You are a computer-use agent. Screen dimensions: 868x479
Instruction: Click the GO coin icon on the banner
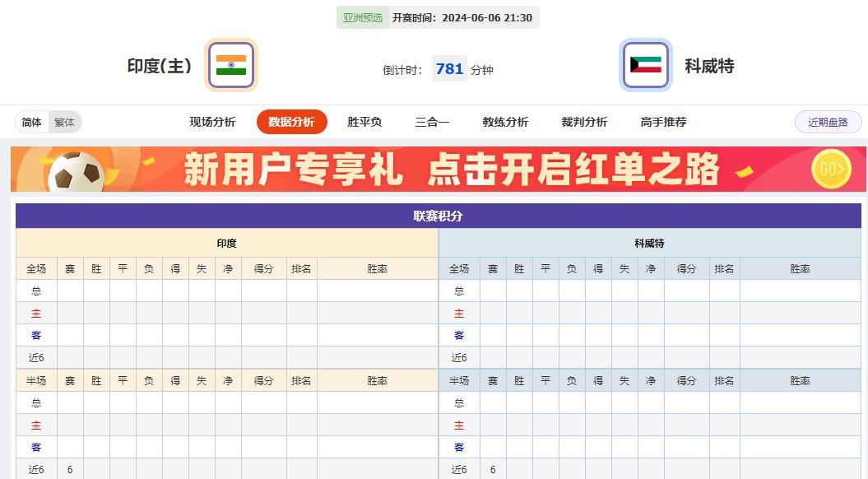pos(831,170)
